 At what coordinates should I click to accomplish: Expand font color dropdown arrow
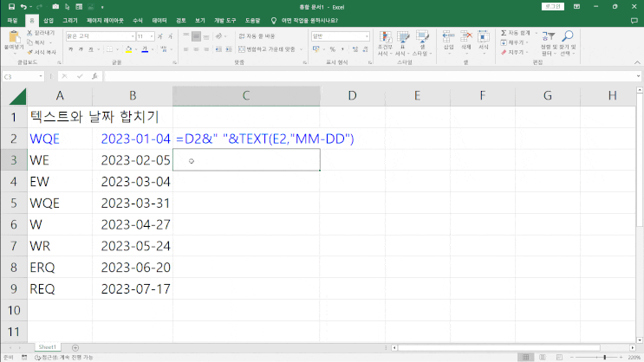pos(153,49)
